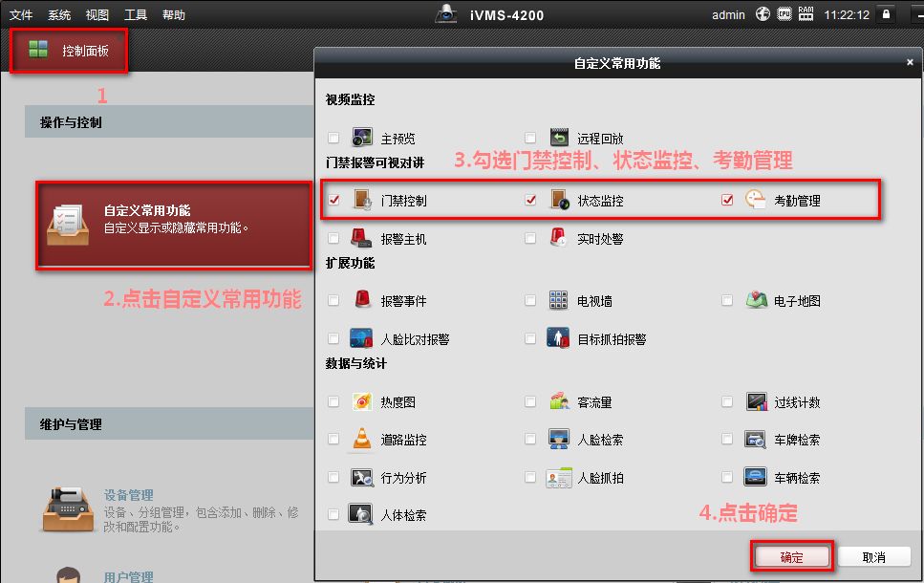Image resolution: width=924 pixels, height=583 pixels.
Task: Switch to the 控制面板 tab
Action: [x=69, y=50]
